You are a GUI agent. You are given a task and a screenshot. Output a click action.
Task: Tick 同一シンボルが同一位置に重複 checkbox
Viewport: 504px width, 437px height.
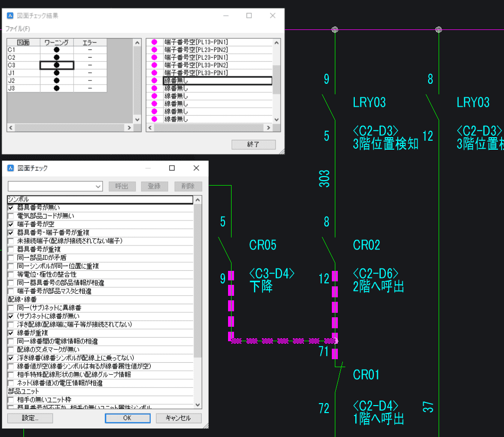(x=11, y=266)
